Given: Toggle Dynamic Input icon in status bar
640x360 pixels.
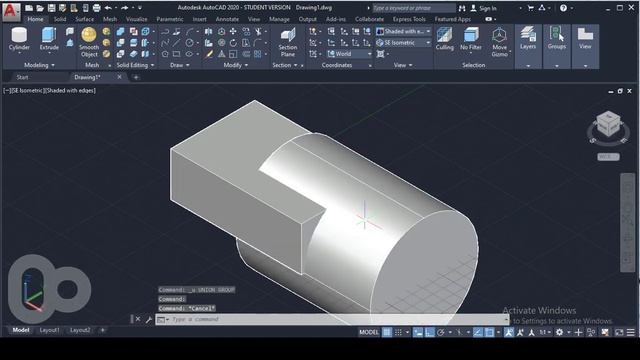Looking at the screenshot, I should pos(418,332).
